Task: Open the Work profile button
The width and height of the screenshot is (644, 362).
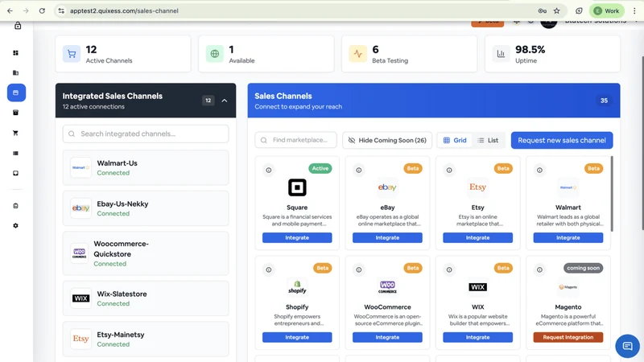Action: click(607, 11)
